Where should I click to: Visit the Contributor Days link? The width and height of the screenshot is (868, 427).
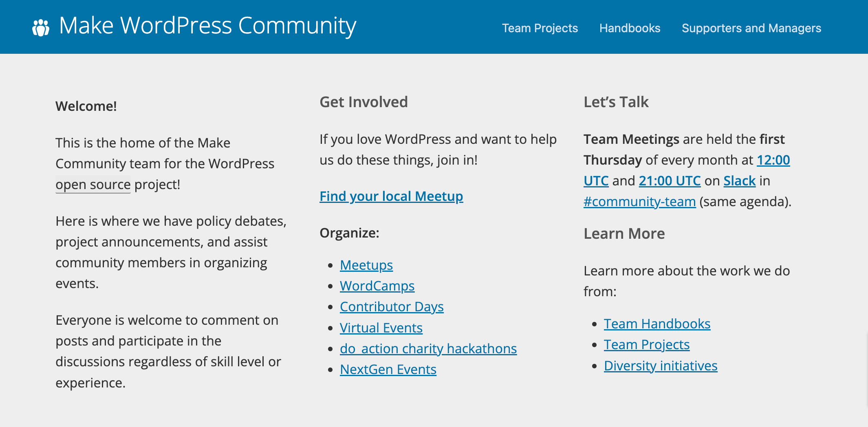392,307
